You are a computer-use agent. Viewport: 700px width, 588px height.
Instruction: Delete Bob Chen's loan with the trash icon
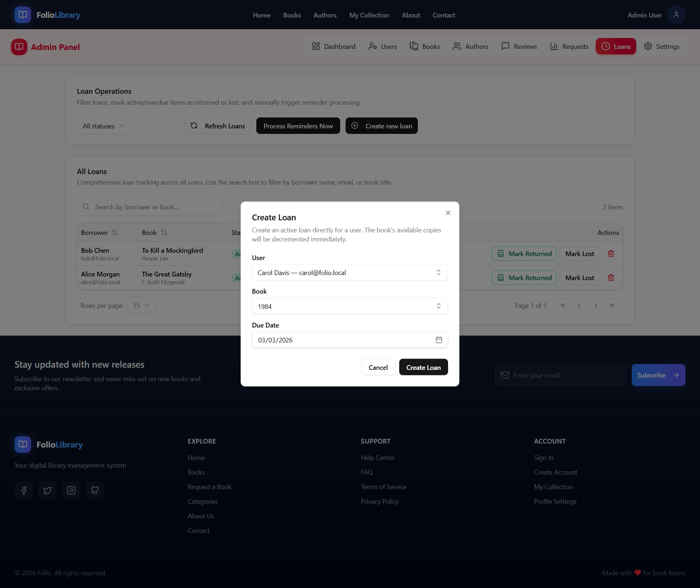611,254
